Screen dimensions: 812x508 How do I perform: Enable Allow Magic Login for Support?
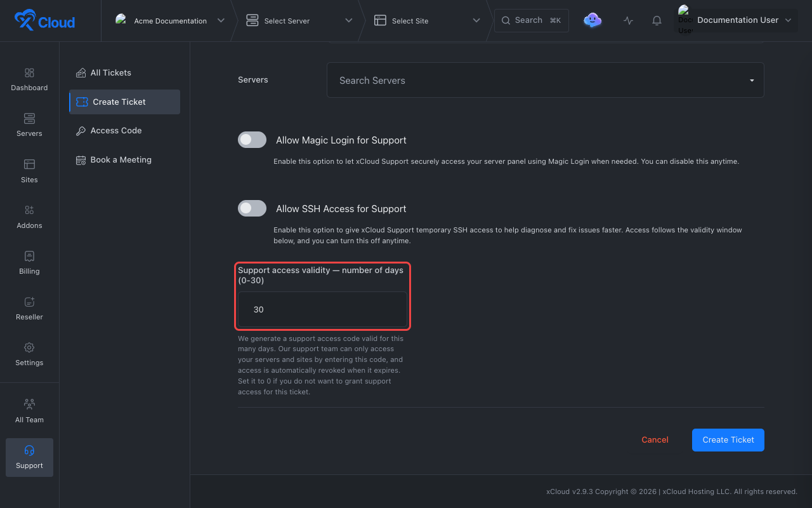click(252, 140)
